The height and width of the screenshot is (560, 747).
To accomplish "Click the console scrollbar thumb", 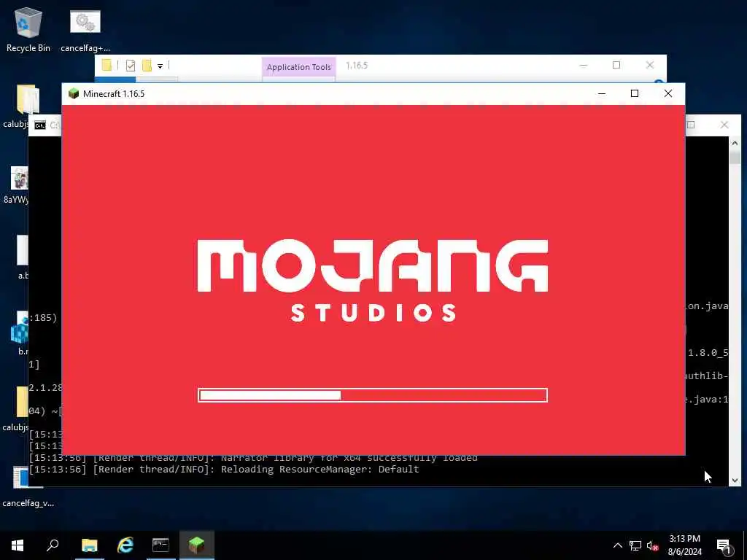I will 735,157.
